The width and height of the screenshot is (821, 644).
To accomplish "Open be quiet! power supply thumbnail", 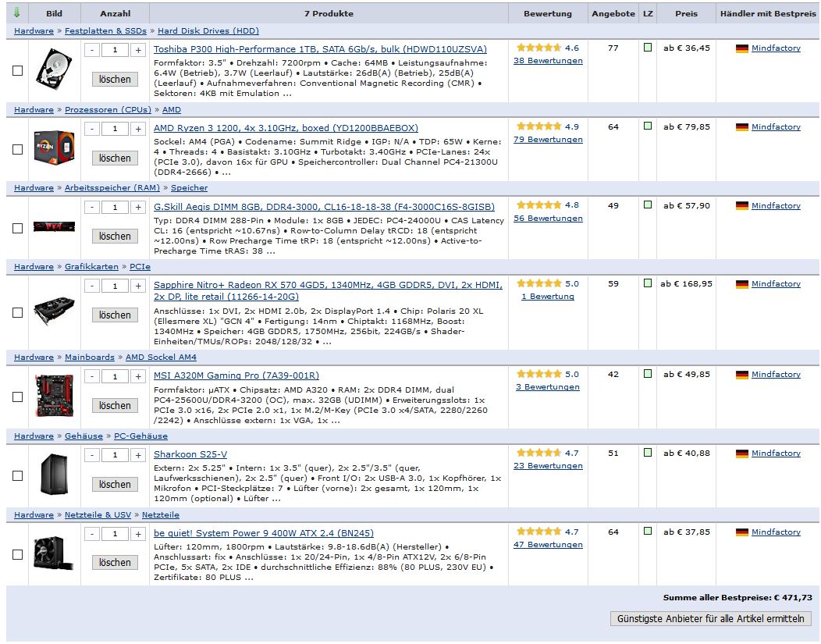I will (x=54, y=553).
